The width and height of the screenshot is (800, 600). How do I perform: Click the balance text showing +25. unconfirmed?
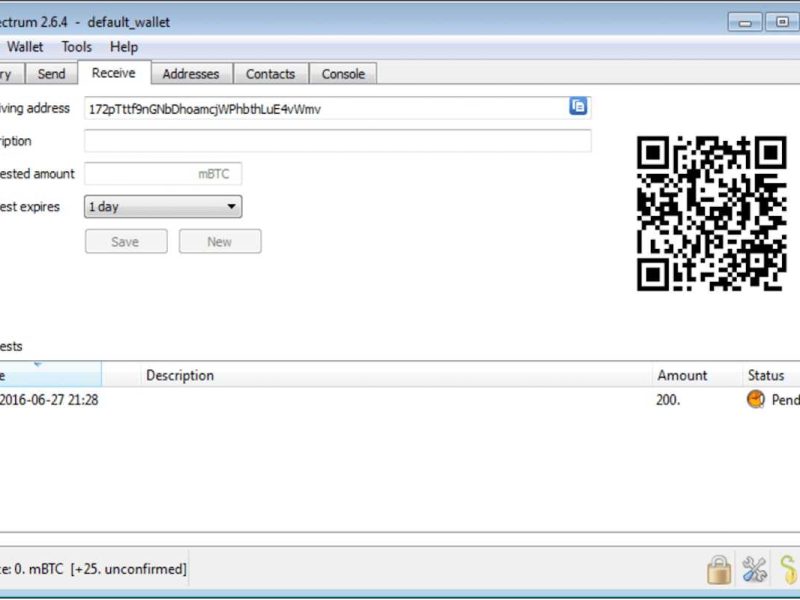[93, 568]
